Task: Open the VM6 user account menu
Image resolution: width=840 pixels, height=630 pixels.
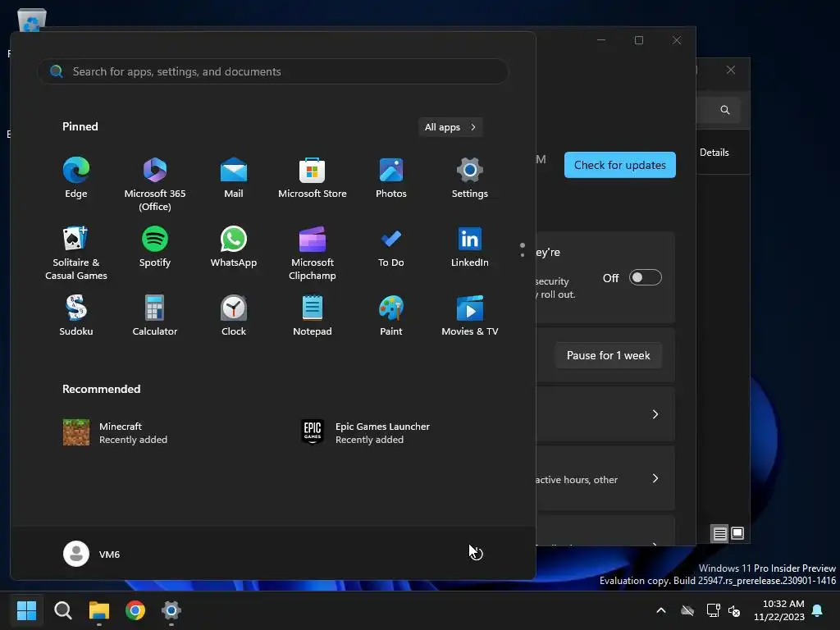Action: click(x=92, y=554)
